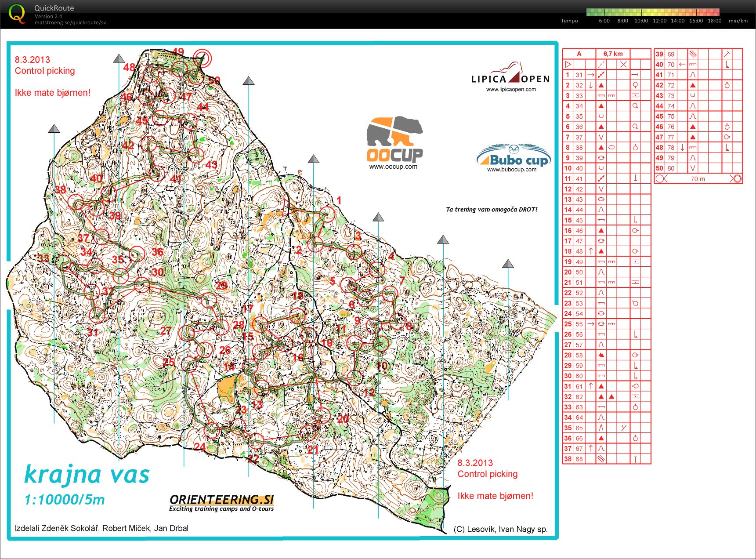Click control number 38 on the map
The image size is (756, 559).
pyautogui.click(x=60, y=189)
